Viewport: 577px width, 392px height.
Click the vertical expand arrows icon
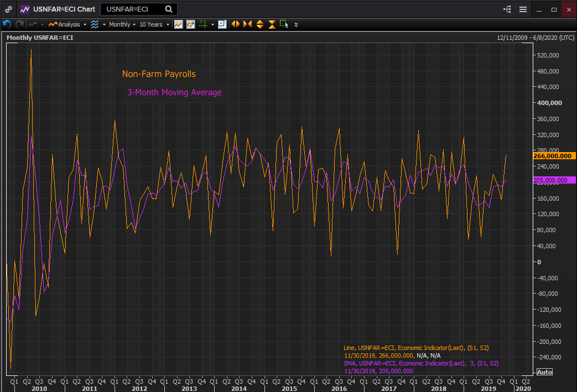pos(259,24)
